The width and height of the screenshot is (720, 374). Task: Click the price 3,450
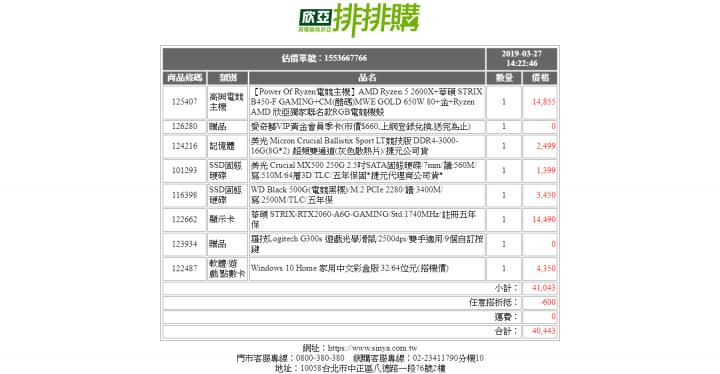coord(546,195)
